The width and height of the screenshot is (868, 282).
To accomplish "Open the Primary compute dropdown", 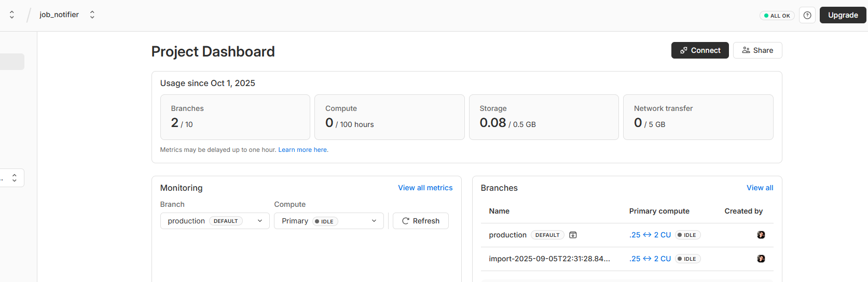I will (x=329, y=221).
